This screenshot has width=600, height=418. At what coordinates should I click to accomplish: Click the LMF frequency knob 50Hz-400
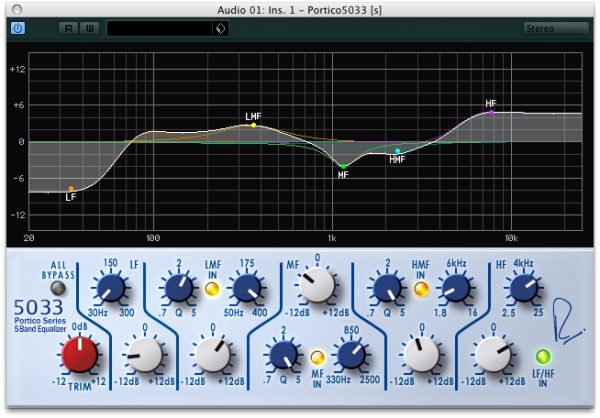pyautogui.click(x=247, y=288)
